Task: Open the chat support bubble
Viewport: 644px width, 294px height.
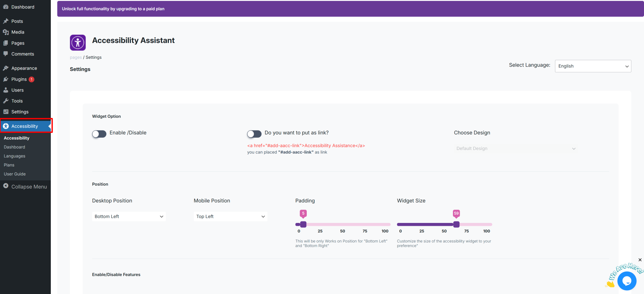Action: pyautogui.click(x=627, y=281)
